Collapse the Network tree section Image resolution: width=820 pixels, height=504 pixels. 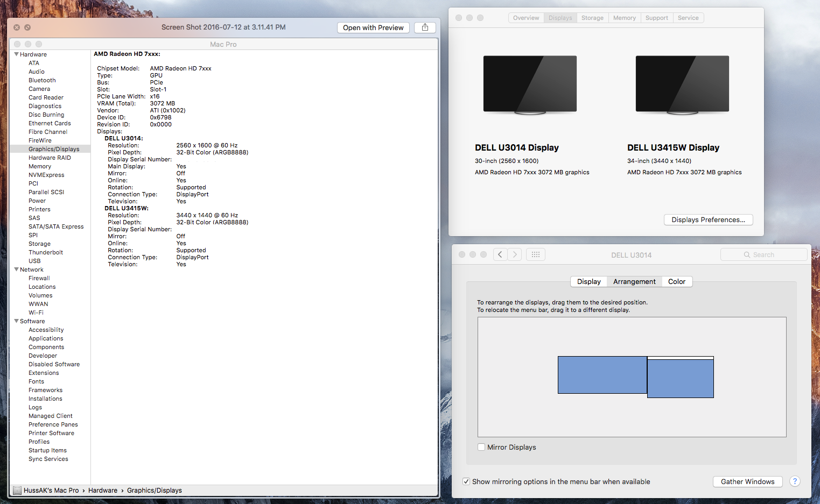click(x=16, y=269)
